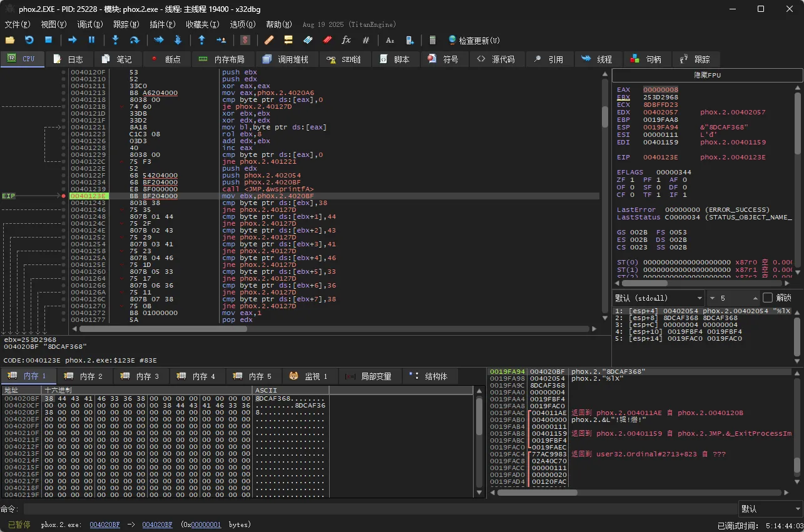Restart the debuggee with the restart icon
The width and height of the screenshot is (804, 532).
click(x=29, y=40)
